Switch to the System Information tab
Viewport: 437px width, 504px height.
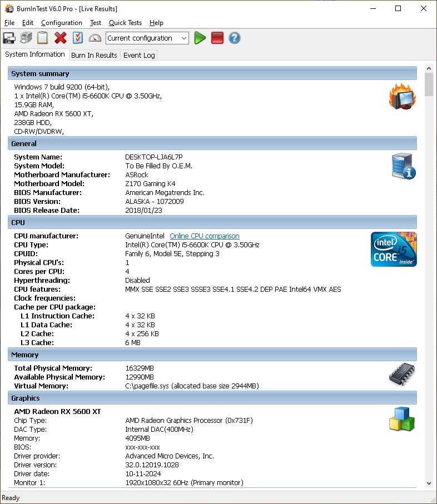tap(35, 54)
